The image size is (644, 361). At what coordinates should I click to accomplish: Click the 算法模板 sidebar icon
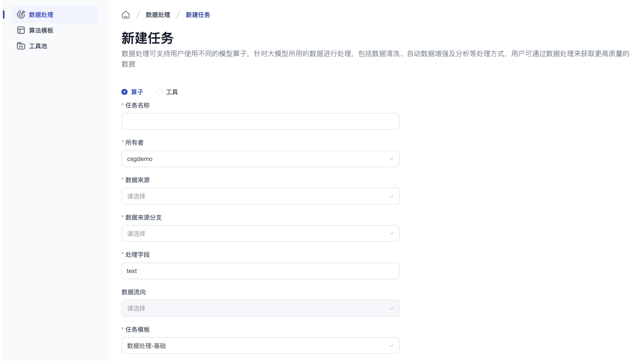(21, 30)
